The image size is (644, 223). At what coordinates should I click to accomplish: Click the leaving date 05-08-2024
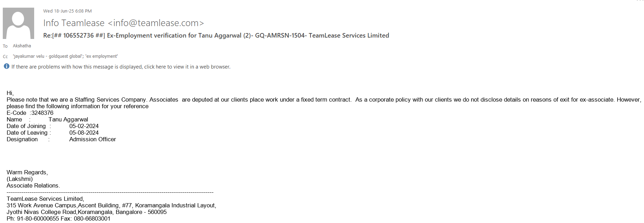(84, 133)
